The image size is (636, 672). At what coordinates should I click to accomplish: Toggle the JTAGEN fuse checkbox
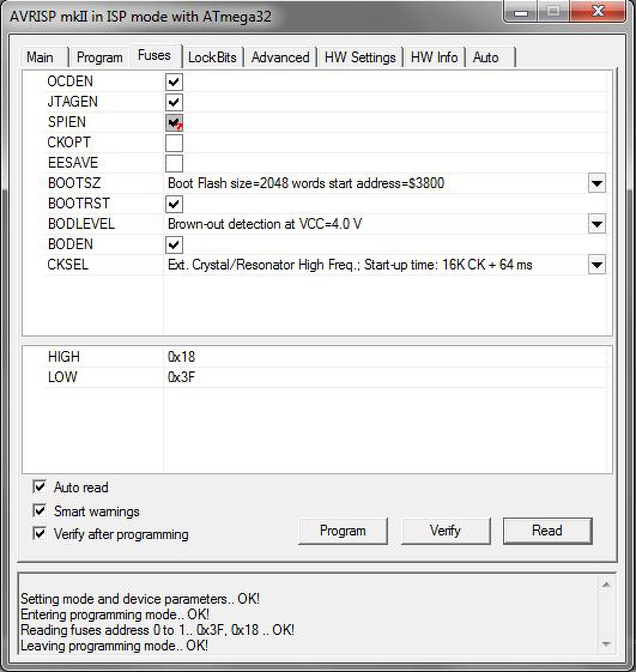click(174, 102)
